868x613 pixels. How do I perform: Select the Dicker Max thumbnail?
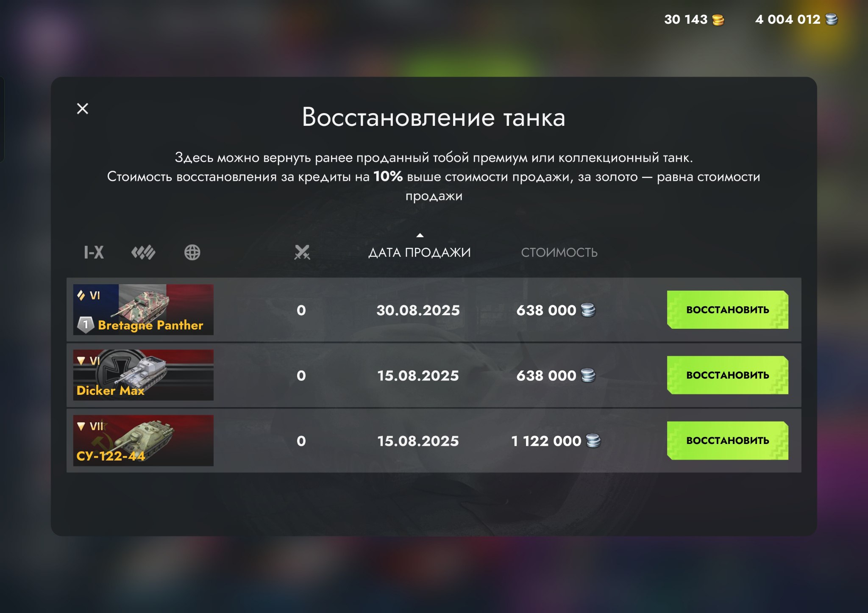click(x=143, y=375)
